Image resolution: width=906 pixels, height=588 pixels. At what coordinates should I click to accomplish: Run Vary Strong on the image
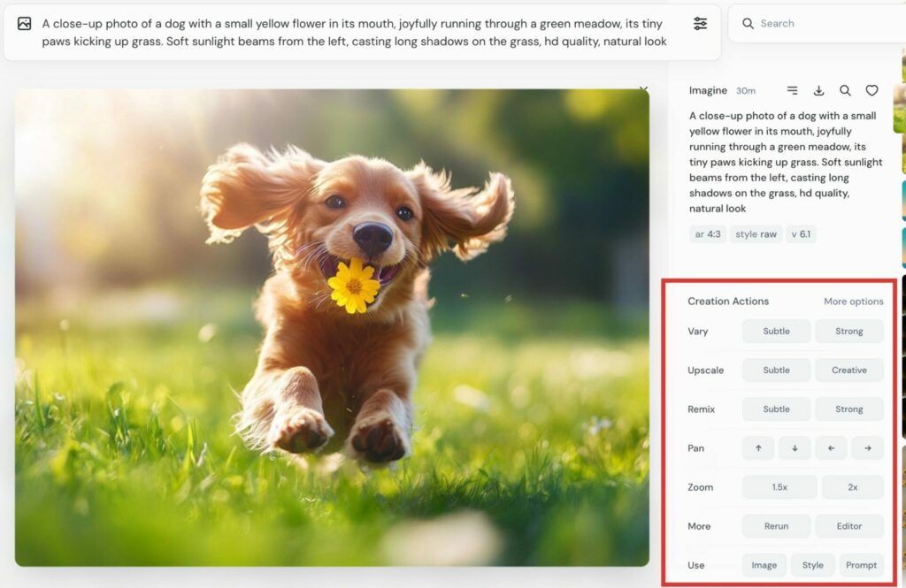(x=848, y=331)
